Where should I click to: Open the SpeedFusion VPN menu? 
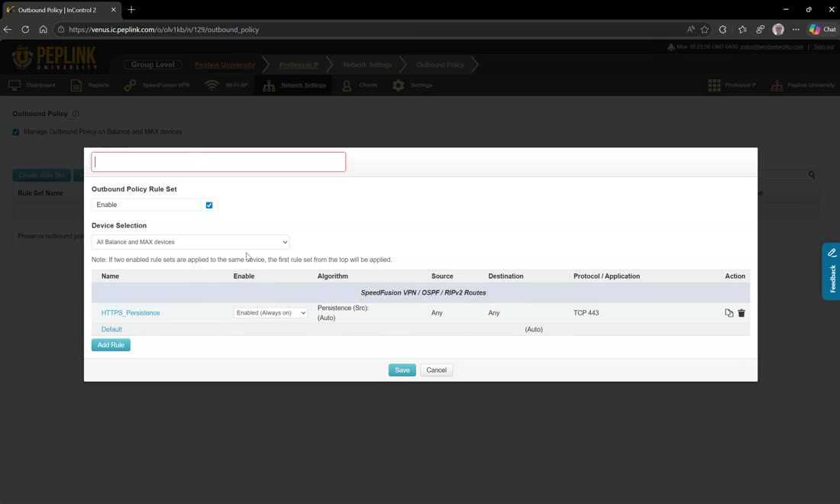157,86
